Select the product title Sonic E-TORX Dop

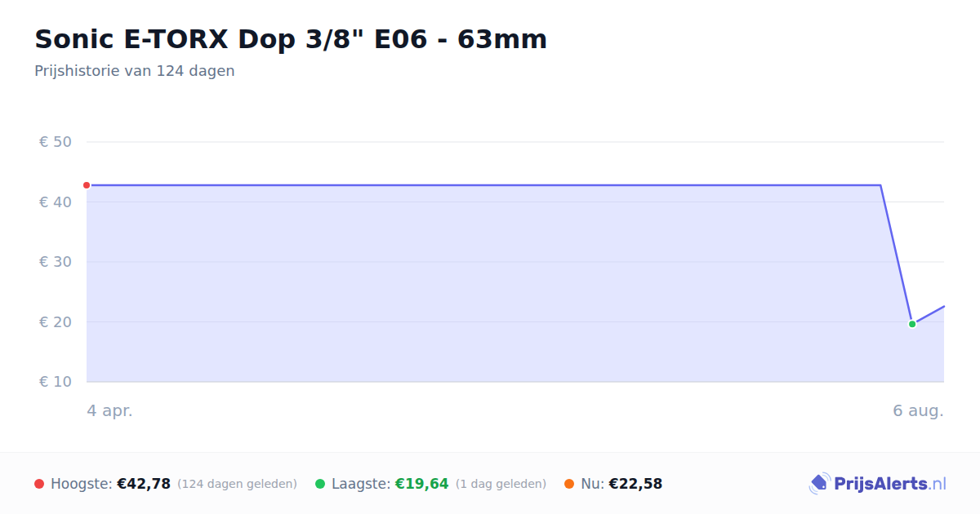pos(291,39)
